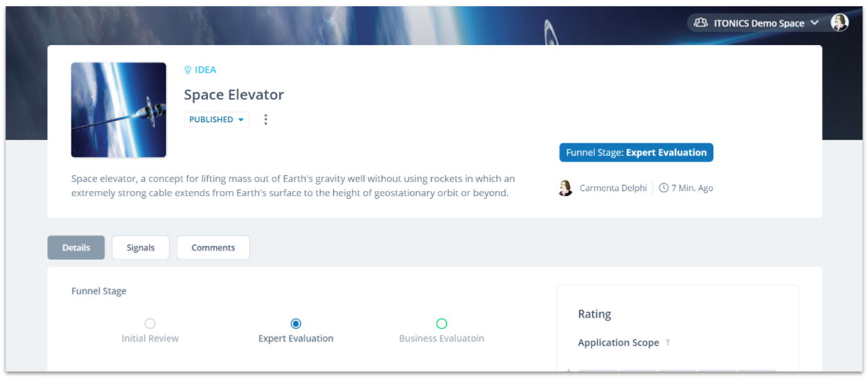This screenshot has width=868, height=378.
Task: Click the Carmenta Delphi author name
Action: pos(613,188)
